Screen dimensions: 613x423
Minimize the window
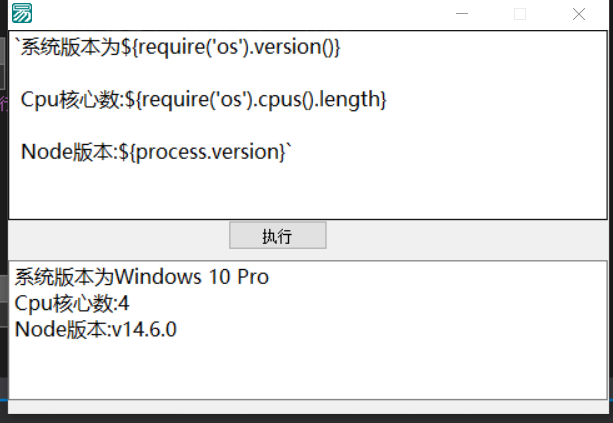pos(462,14)
